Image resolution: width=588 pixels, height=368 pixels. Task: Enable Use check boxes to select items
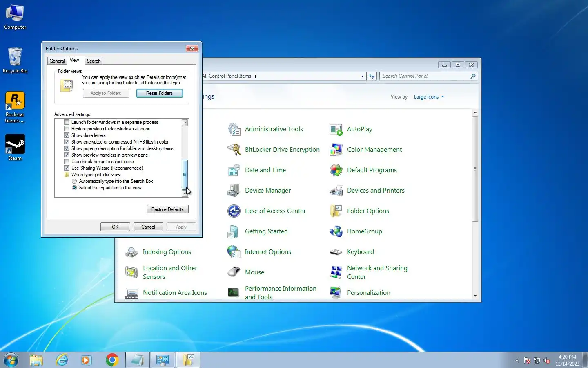pos(67,162)
